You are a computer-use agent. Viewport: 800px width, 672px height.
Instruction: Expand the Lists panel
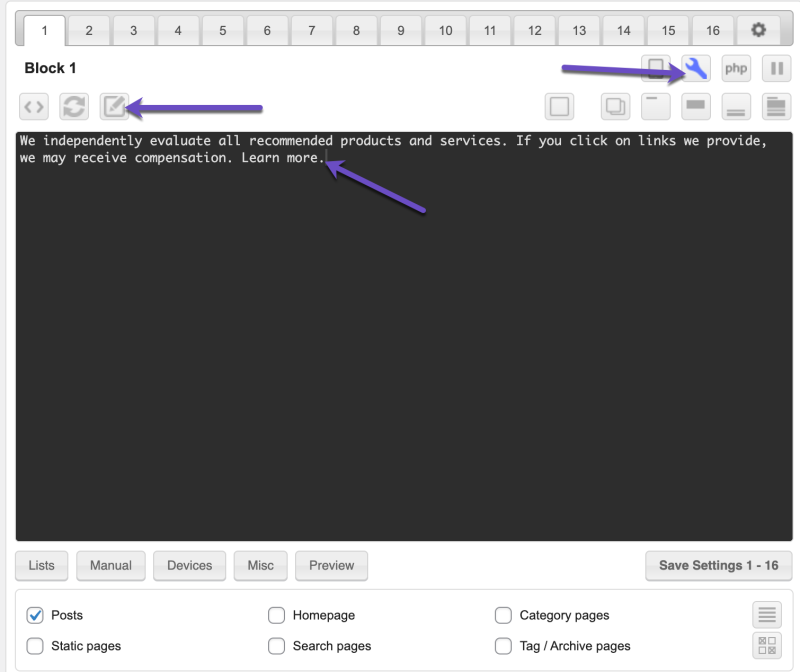[41, 565]
